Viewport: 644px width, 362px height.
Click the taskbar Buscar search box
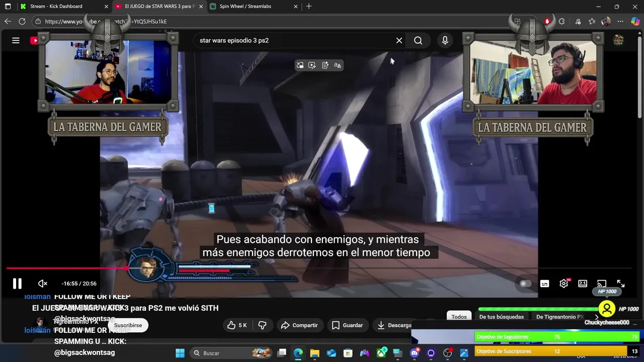pos(232,353)
